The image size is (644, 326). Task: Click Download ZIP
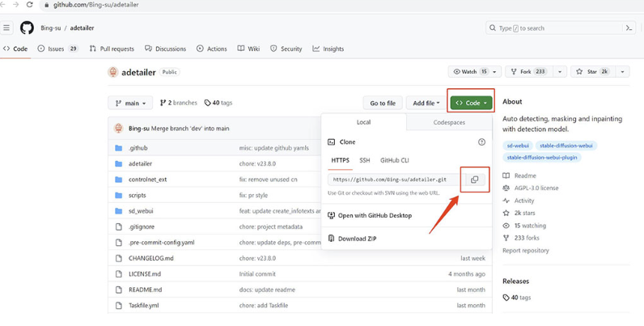coord(358,239)
